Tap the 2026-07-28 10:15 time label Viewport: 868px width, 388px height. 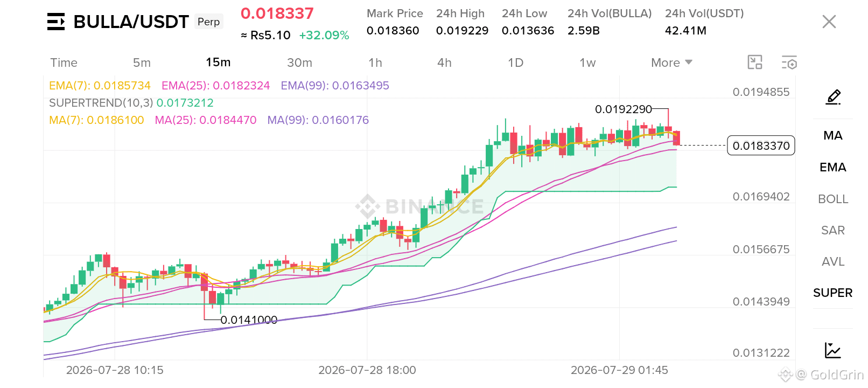point(115,370)
